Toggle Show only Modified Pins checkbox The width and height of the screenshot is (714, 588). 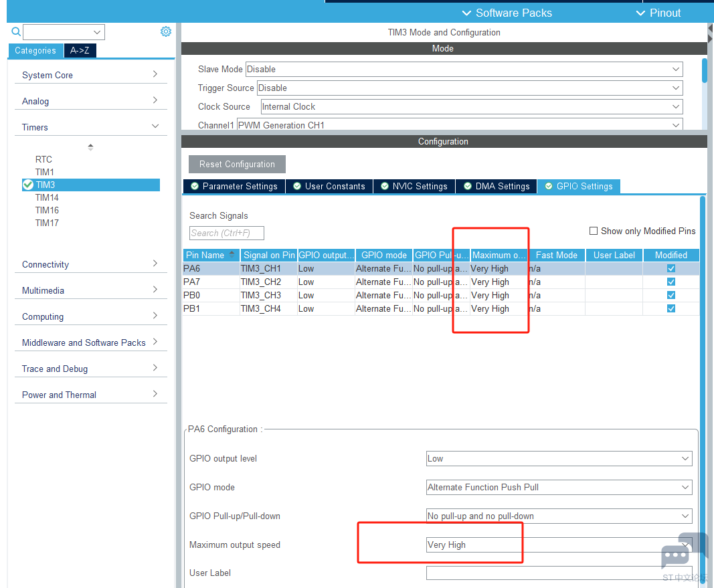click(594, 231)
